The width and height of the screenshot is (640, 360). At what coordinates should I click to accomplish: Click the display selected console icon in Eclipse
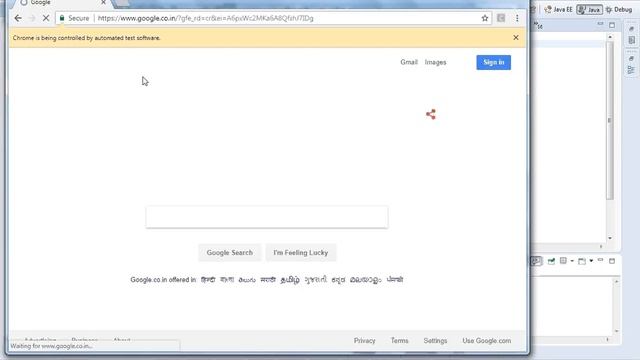(x=563, y=260)
